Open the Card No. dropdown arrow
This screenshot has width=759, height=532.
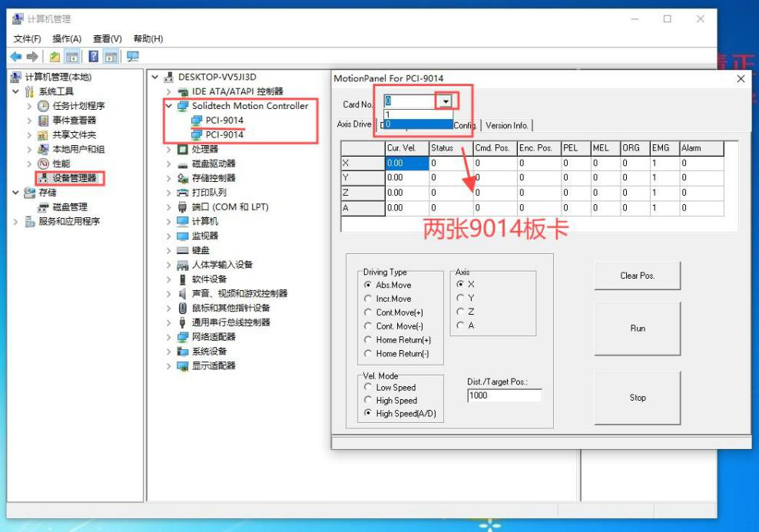click(x=445, y=101)
